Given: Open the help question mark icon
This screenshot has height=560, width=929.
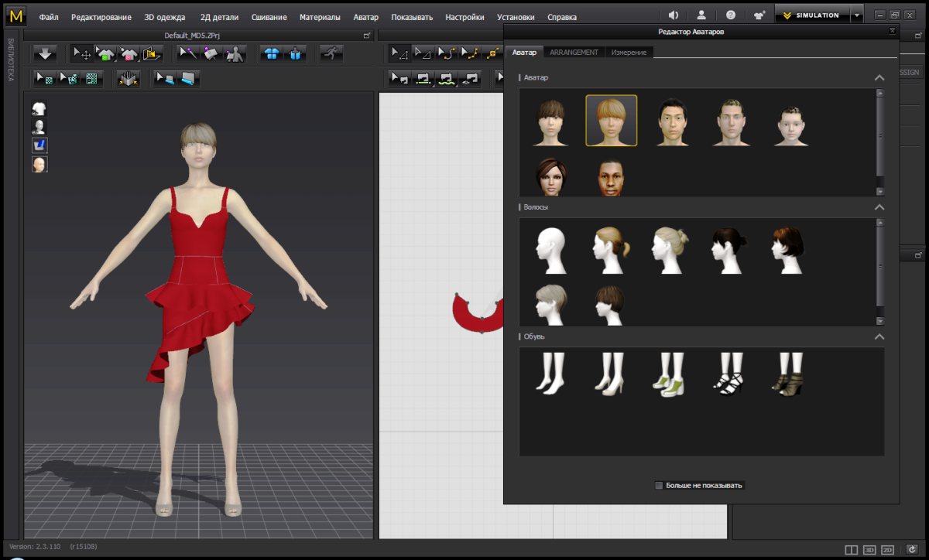Looking at the screenshot, I should point(730,15).
